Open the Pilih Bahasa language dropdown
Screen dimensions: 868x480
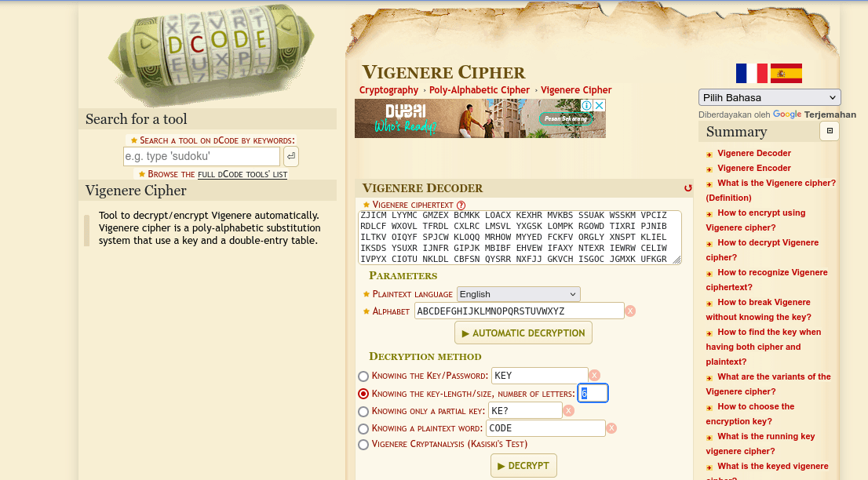769,98
